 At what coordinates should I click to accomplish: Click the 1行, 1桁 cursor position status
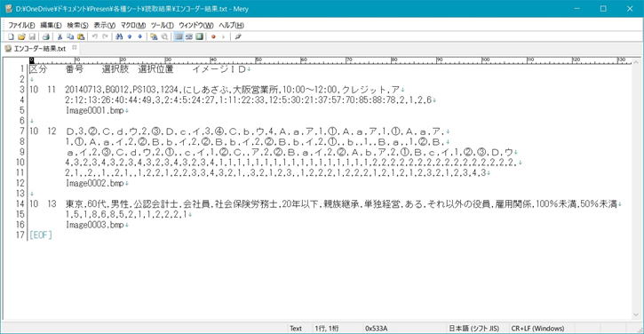(x=327, y=329)
